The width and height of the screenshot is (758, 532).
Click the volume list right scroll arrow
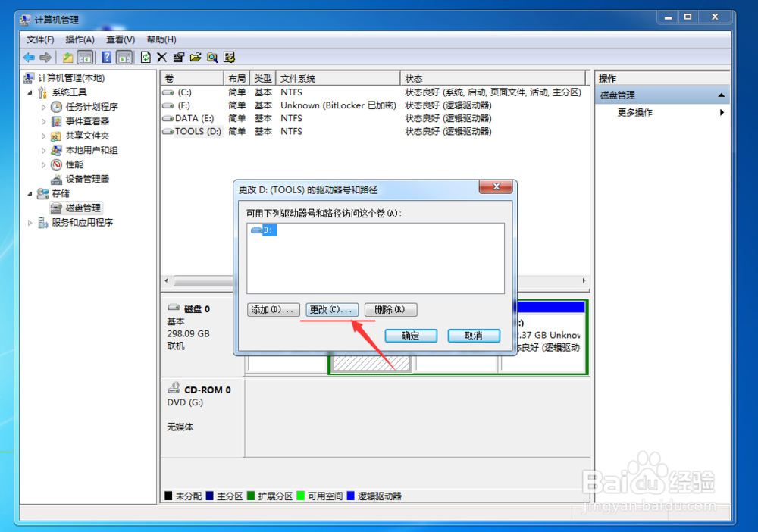(584, 280)
